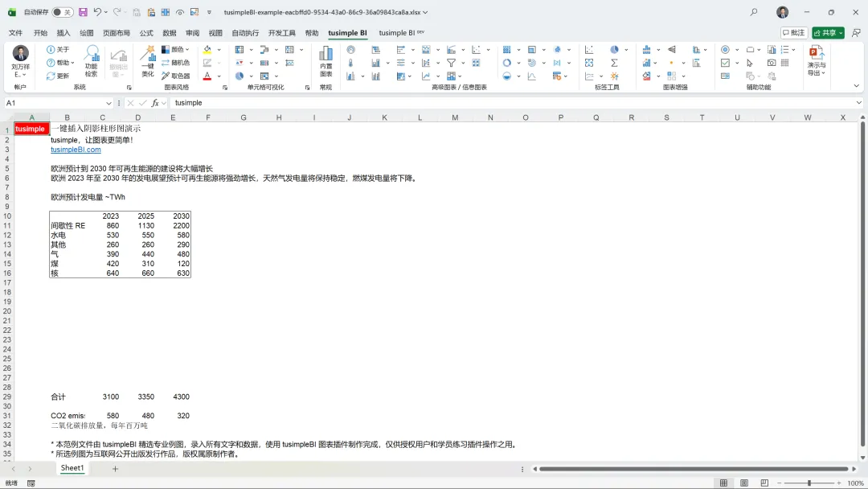Click the fx insert function icon
Image resolution: width=868 pixels, height=489 pixels.
(x=156, y=103)
